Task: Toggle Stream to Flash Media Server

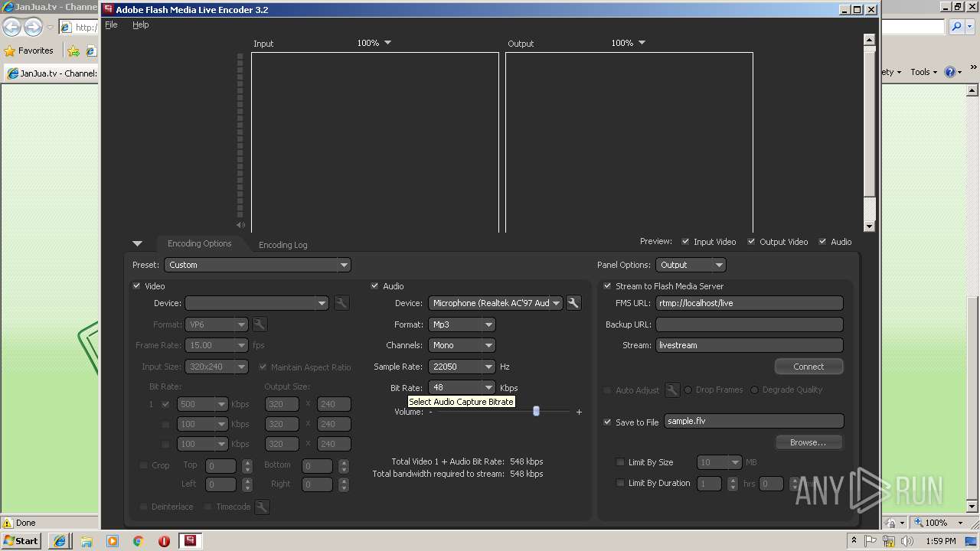Action: [x=608, y=286]
